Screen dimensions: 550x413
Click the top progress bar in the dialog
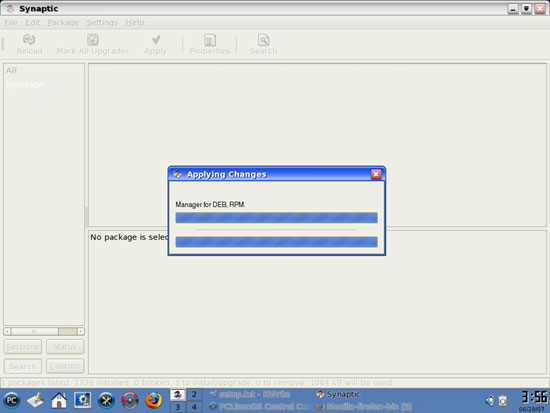point(276,218)
